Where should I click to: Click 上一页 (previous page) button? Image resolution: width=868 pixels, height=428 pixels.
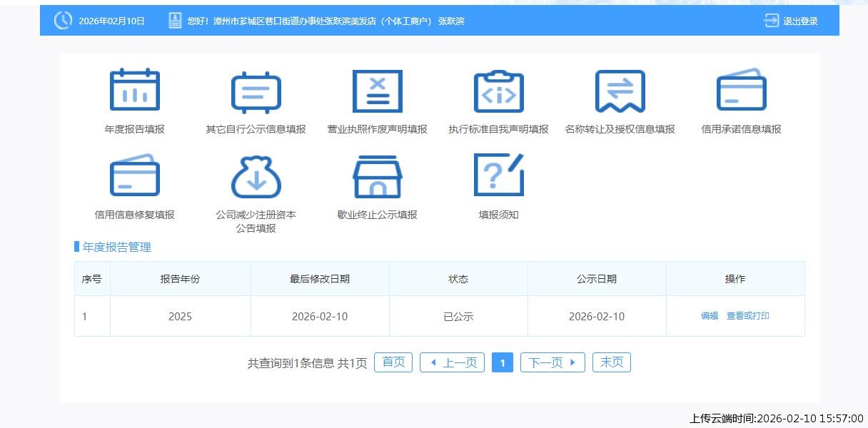(452, 362)
